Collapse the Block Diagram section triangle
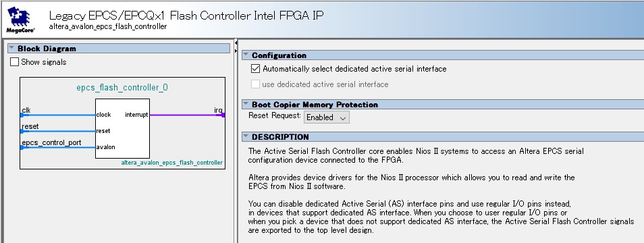Screen dimensions: 644x243 [12, 48]
